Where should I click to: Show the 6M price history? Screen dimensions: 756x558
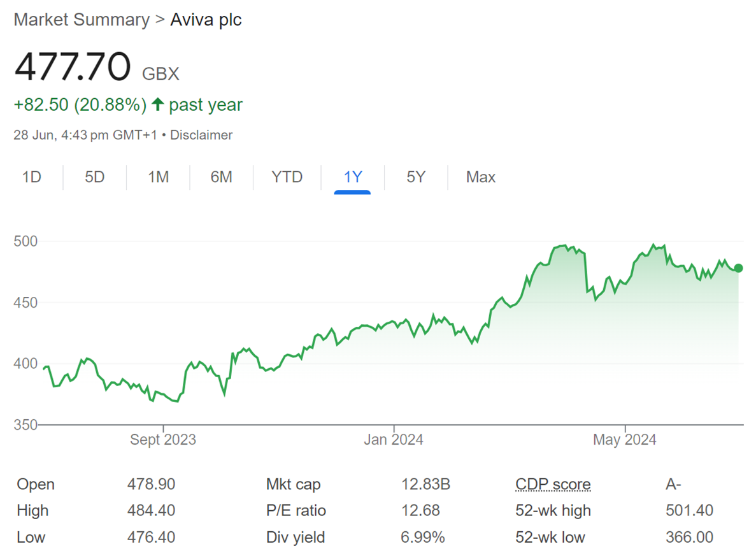[x=221, y=177]
